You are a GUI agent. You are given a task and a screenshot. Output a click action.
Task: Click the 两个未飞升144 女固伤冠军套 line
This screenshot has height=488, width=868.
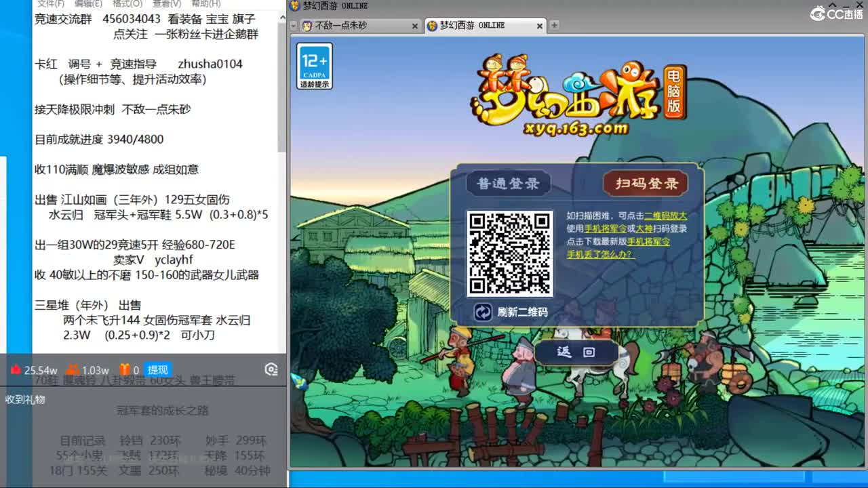157,320
